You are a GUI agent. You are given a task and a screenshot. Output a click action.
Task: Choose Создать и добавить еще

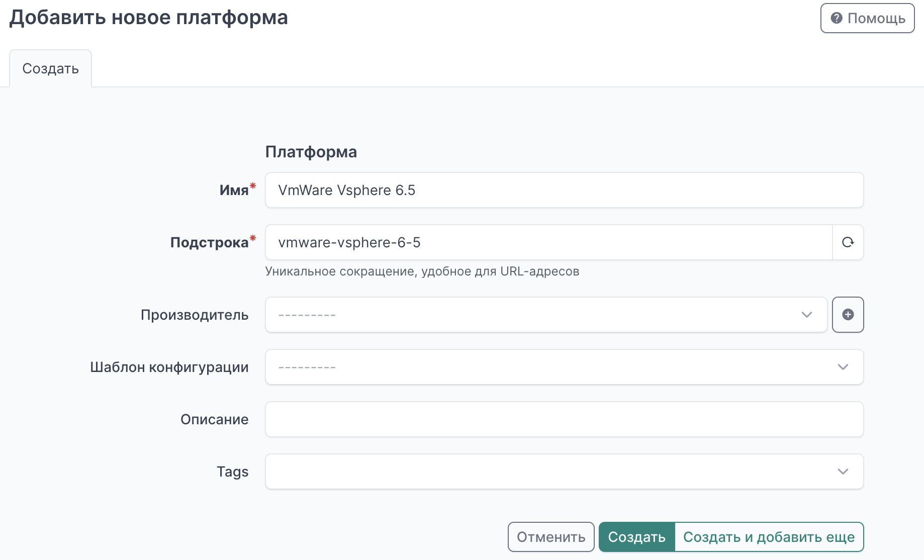769,537
